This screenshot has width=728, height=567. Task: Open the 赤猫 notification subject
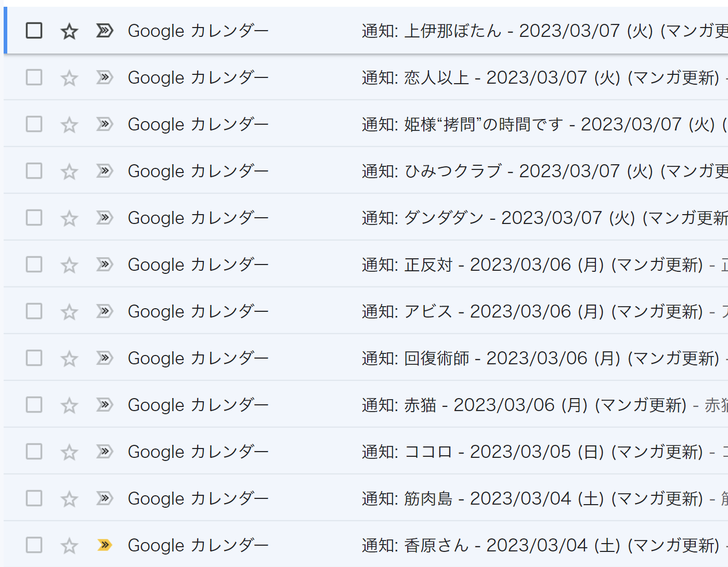pos(524,405)
